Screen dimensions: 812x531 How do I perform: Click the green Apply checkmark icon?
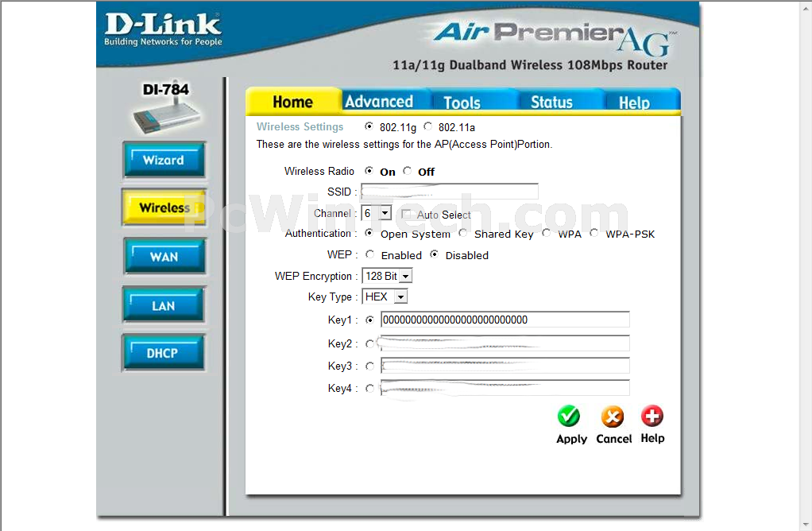coord(569,417)
